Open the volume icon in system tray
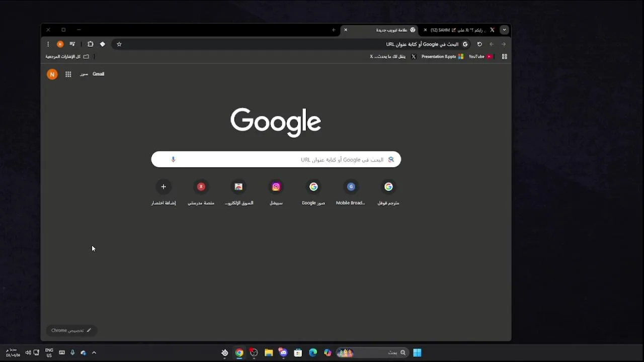Viewport: 644px width, 362px height. coord(28,353)
